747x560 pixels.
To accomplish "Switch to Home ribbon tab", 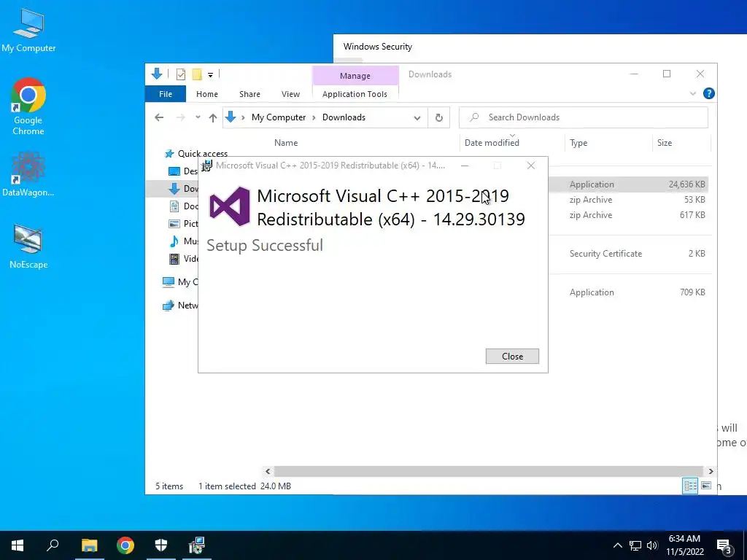I will pos(206,94).
